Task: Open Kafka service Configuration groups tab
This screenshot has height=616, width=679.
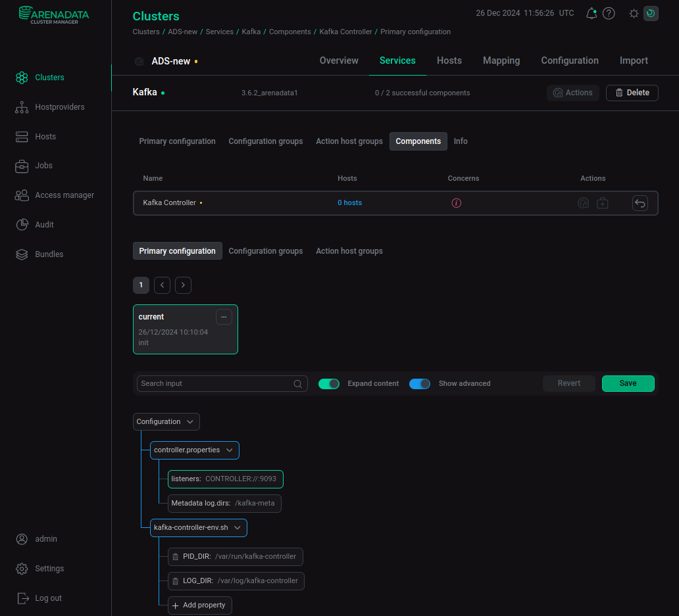Action: click(x=265, y=141)
